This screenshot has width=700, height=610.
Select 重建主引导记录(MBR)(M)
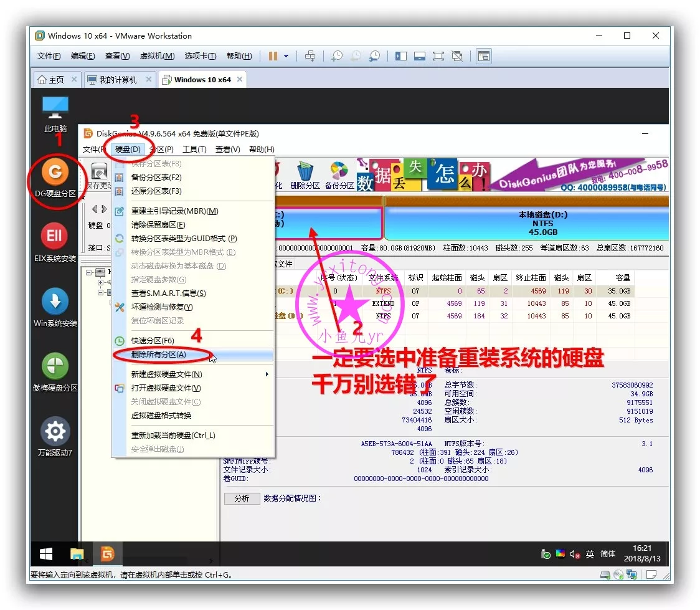pyautogui.click(x=193, y=211)
